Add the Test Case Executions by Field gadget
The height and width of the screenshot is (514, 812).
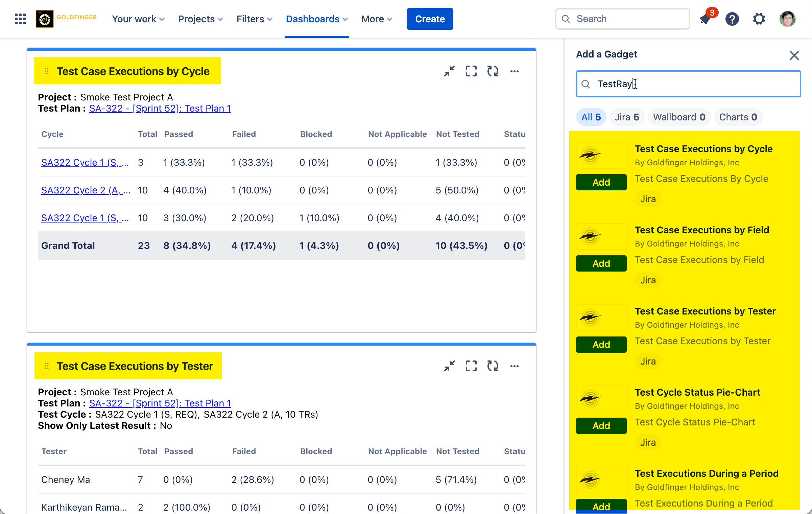click(601, 263)
